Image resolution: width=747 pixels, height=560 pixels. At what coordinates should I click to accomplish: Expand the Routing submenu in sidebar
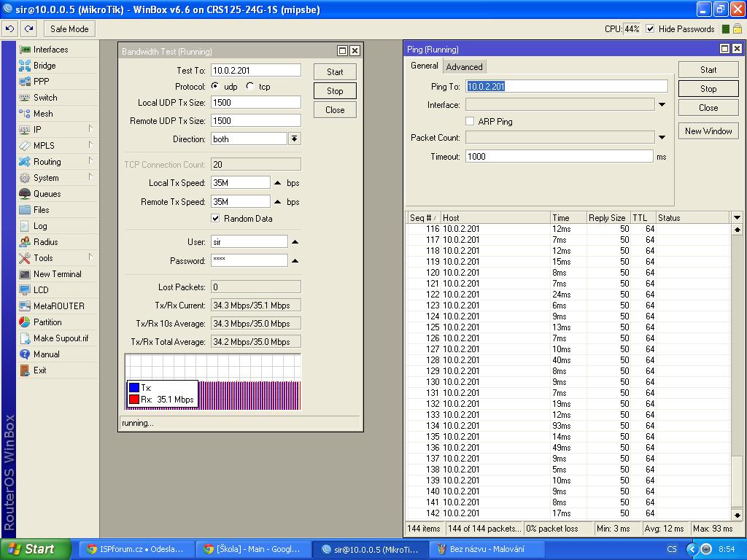(90, 161)
